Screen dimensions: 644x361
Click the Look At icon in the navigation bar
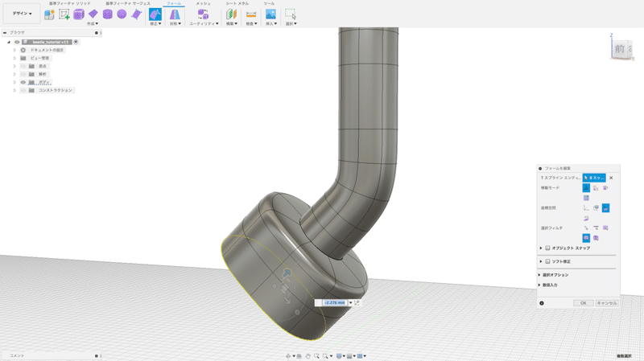coord(299,356)
